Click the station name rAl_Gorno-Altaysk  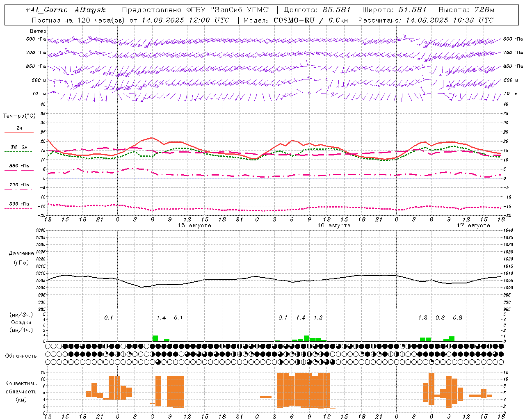click(66, 10)
